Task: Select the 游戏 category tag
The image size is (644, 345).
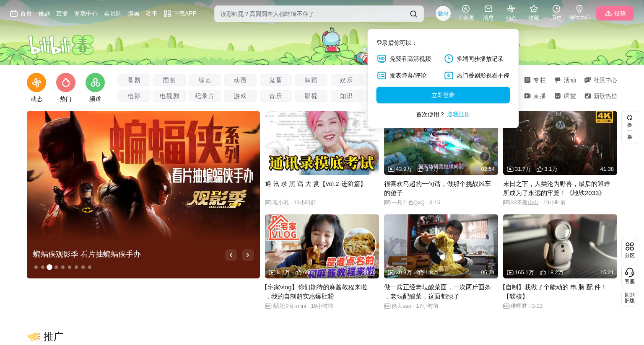Action: point(240,96)
